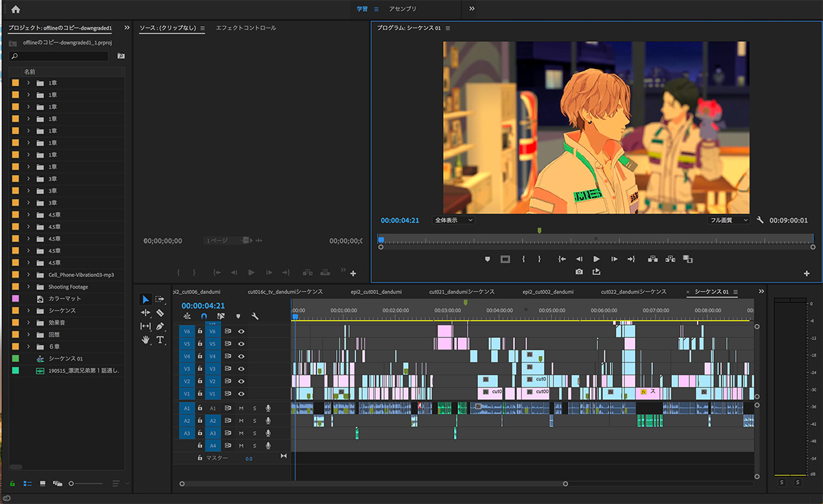This screenshot has width=823, height=504.
Task: Select the Slip tool
Action: point(145,326)
